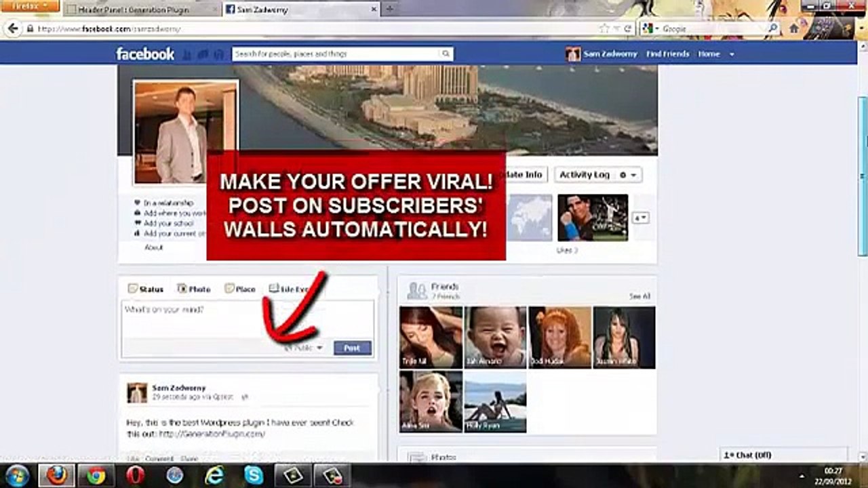Select the Sam Zadworny browser tab
868x488 pixels.
(301, 9)
